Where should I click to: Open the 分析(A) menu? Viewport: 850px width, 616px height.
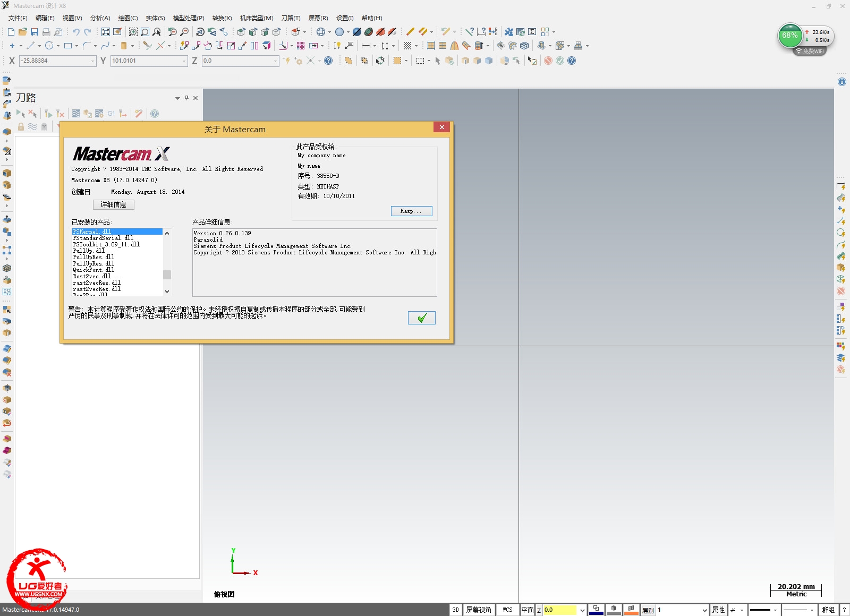click(100, 18)
